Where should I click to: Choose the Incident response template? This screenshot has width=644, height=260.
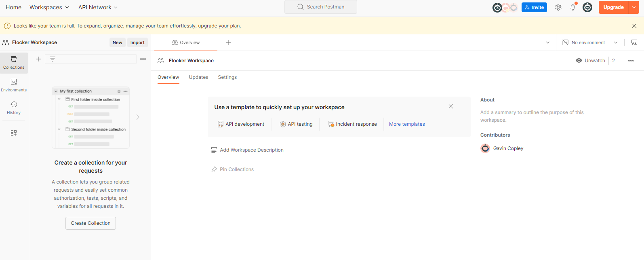tap(352, 124)
